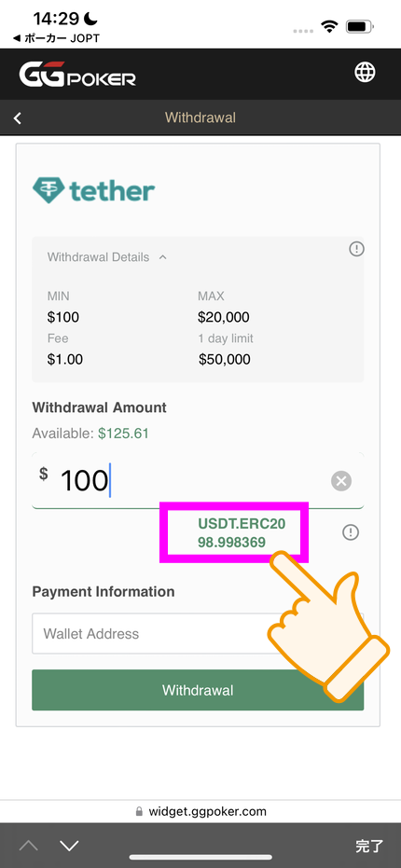Submit with the green Withdrawal button
This screenshot has height=868, width=401.
pyautogui.click(x=198, y=690)
